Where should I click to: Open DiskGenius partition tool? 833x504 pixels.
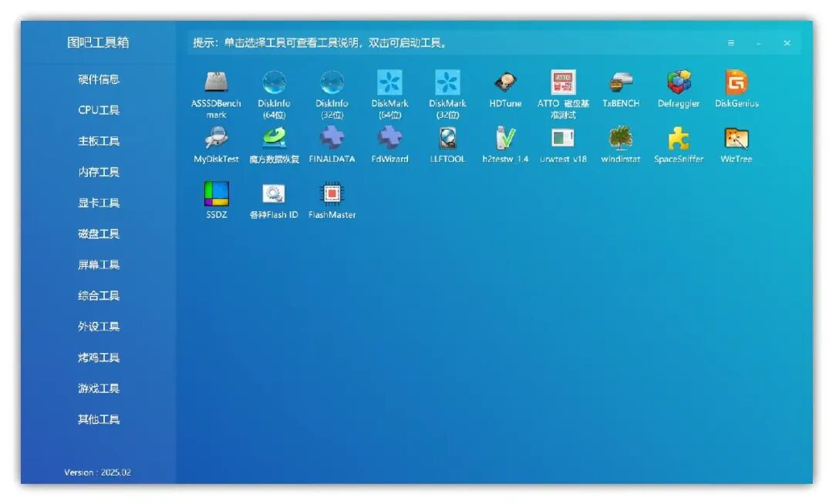735,85
